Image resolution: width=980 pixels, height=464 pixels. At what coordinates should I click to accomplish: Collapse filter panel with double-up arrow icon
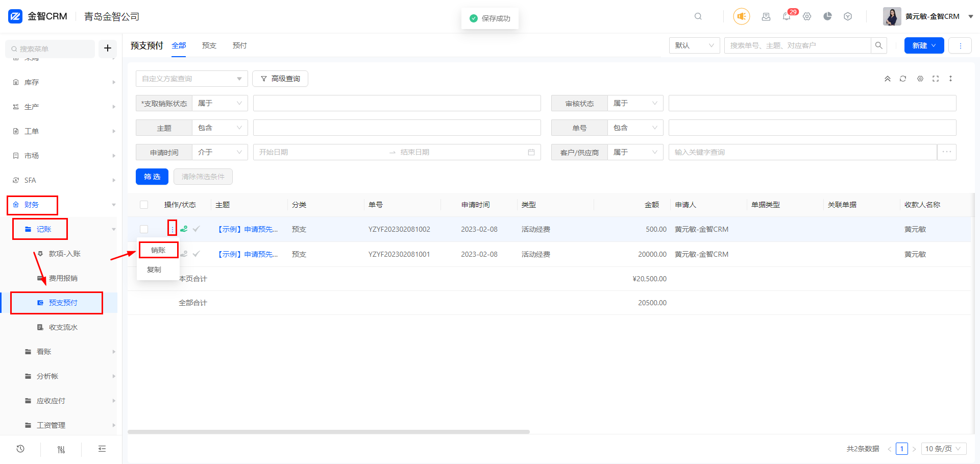click(888, 79)
